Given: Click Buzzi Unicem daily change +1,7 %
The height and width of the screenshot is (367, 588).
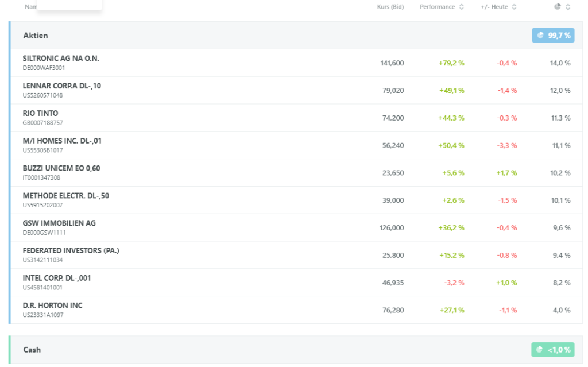Looking at the screenshot, I should [506, 173].
